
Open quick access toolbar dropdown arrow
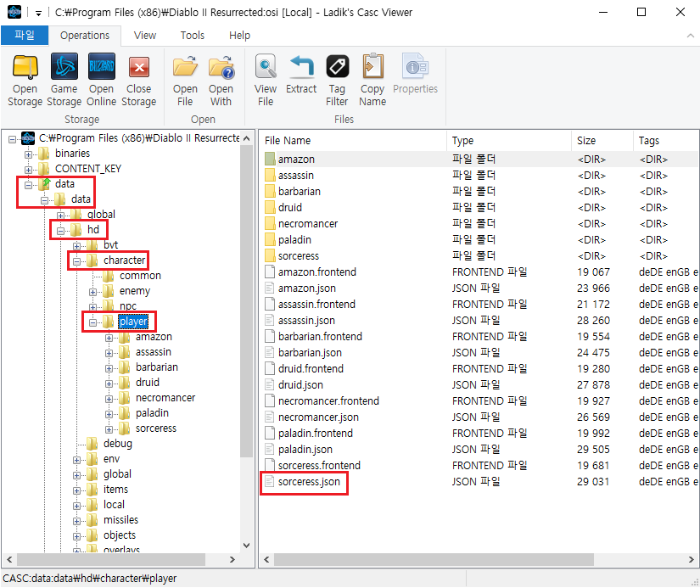point(39,14)
